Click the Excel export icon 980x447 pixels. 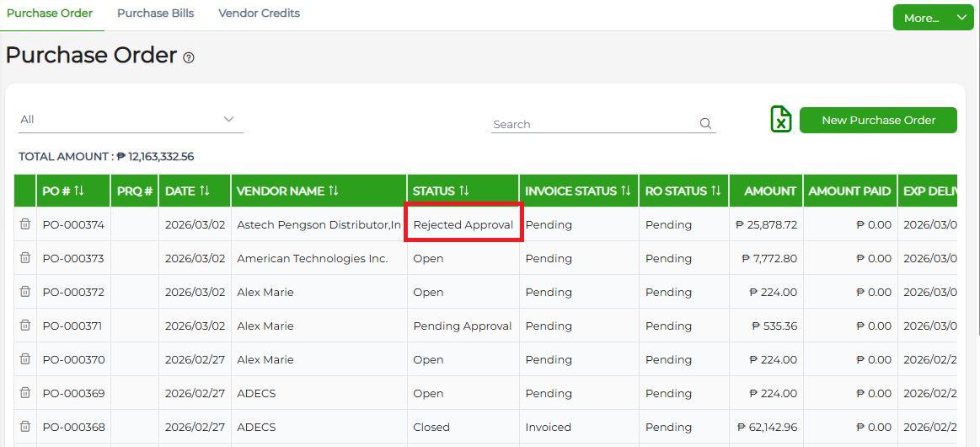pos(781,120)
